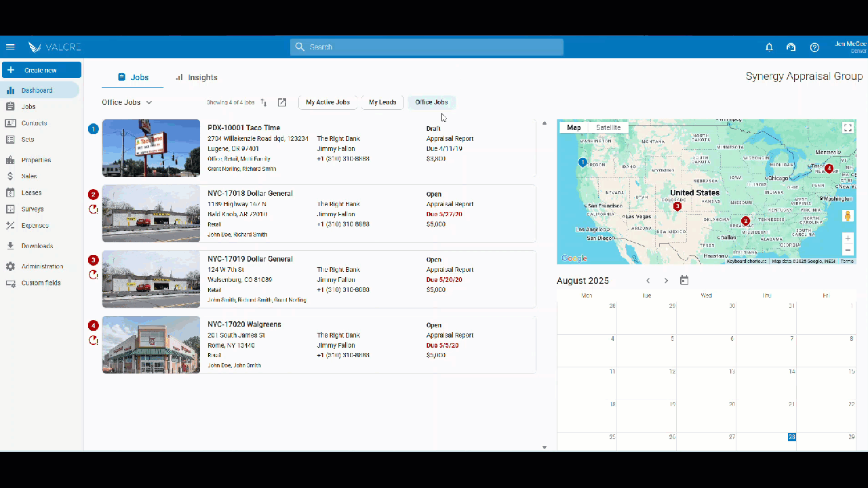Select the Jobs tab
The height and width of the screenshot is (488, 868).
tap(133, 77)
